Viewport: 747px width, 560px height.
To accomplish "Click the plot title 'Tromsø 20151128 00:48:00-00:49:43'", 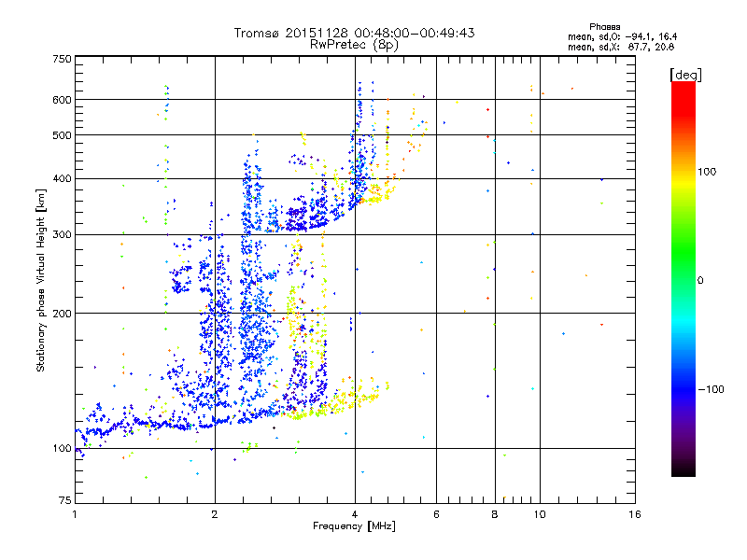I will tap(354, 33).
